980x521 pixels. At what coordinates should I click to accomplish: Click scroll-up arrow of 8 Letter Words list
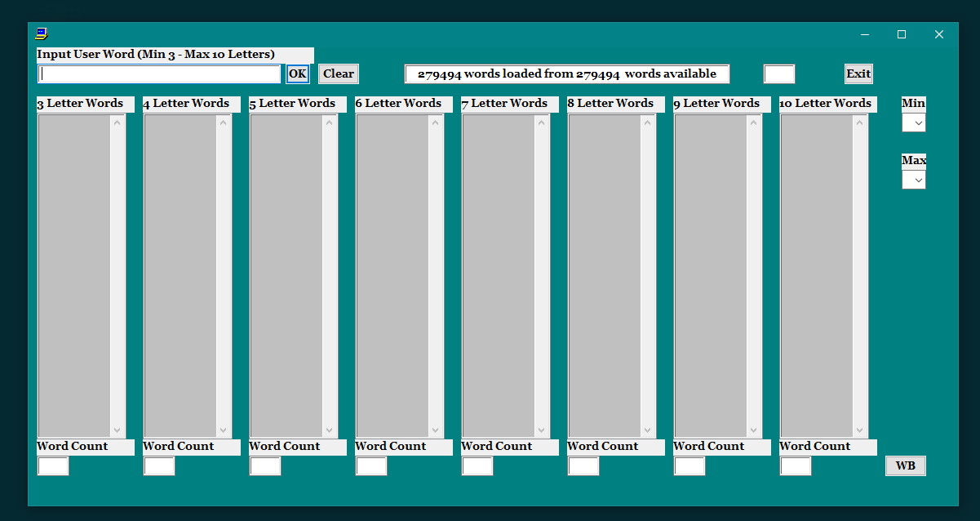(648, 122)
